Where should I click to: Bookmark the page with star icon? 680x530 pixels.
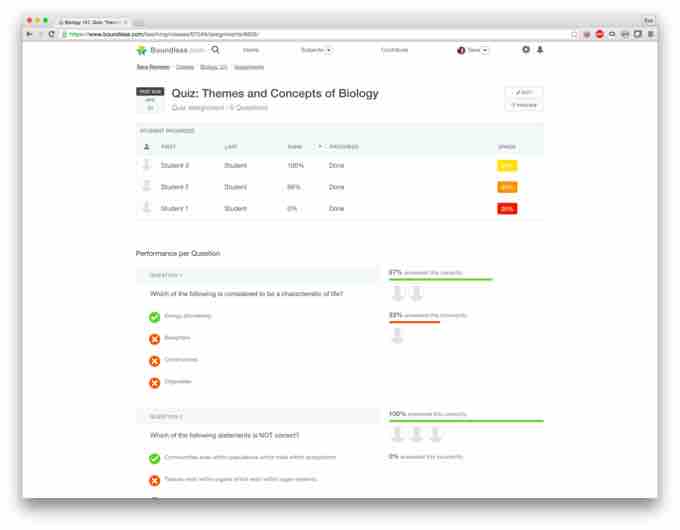click(574, 34)
